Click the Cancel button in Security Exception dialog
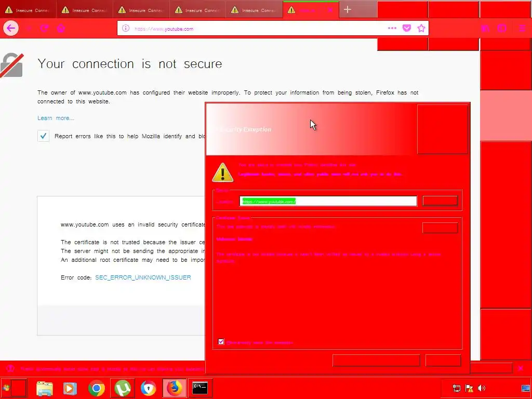 pyautogui.click(x=443, y=361)
